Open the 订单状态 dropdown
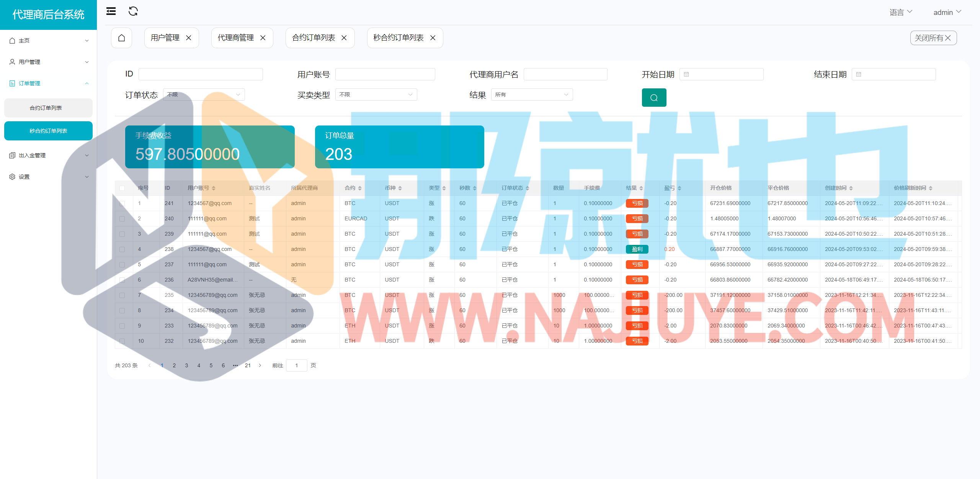The height and width of the screenshot is (479, 980). coord(204,94)
